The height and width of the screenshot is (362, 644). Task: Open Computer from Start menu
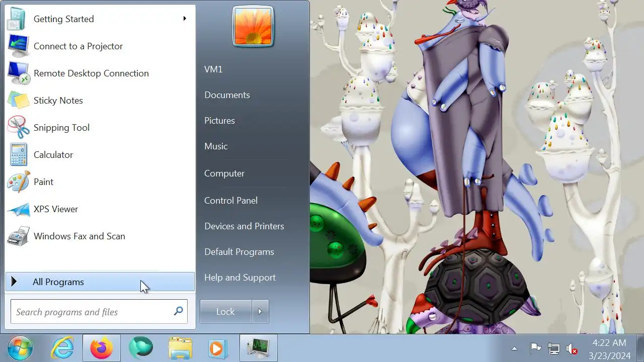tap(224, 173)
